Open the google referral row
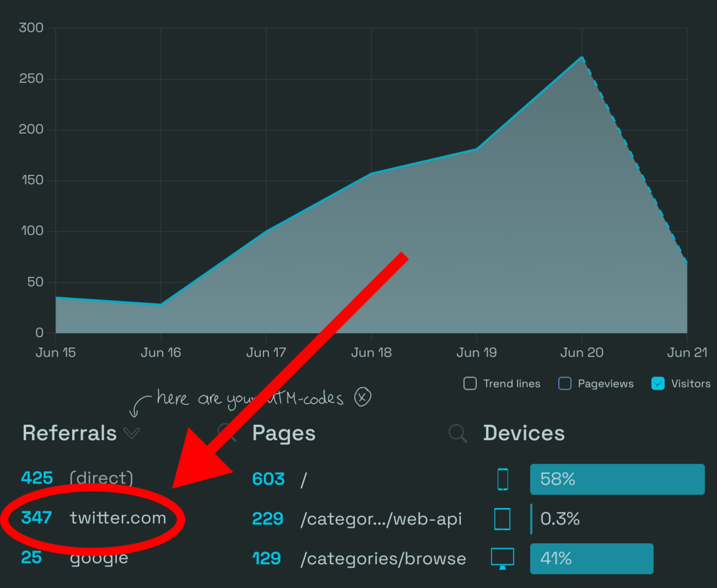Image resolution: width=717 pixels, height=588 pixels. [74, 557]
